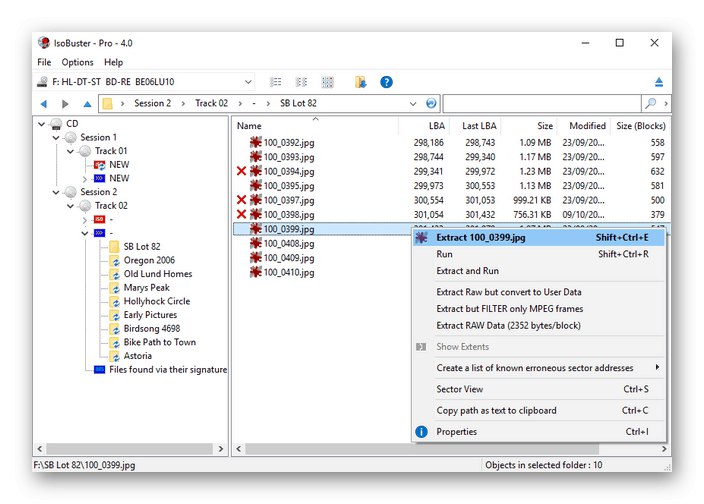The height and width of the screenshot is (504, 704).
Task: Click Session 2 in the breadcrumb
Action: pos(152,103)
